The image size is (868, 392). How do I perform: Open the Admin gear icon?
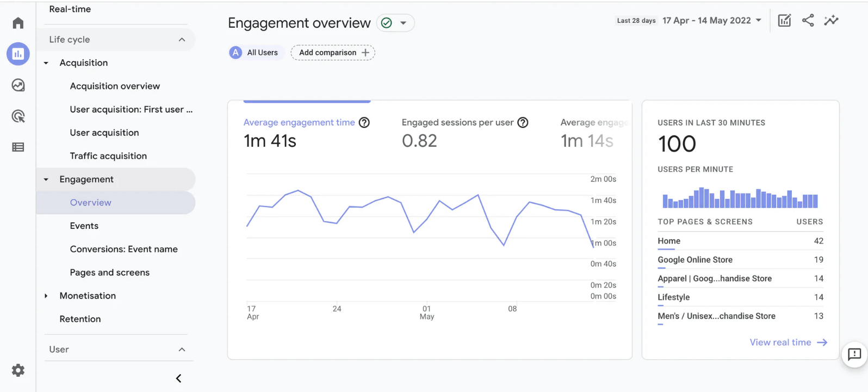18,370
